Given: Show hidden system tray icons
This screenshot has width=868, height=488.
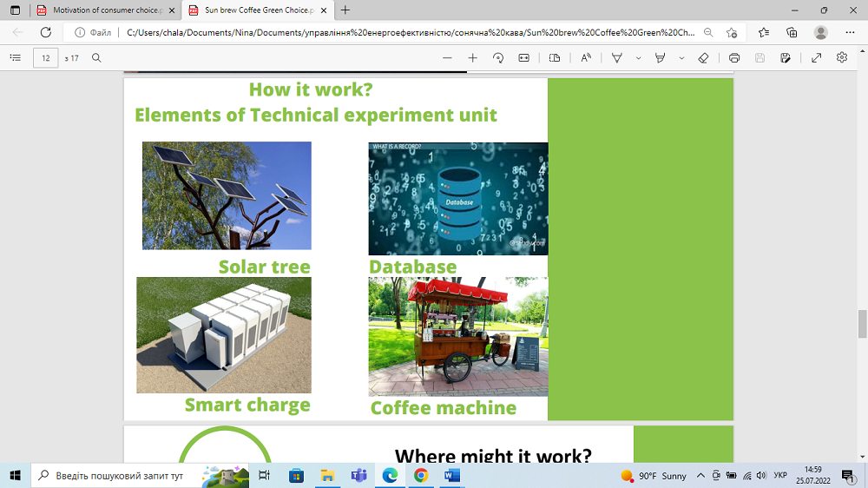Looking at the screenshot, I should (x=700, y=476).
